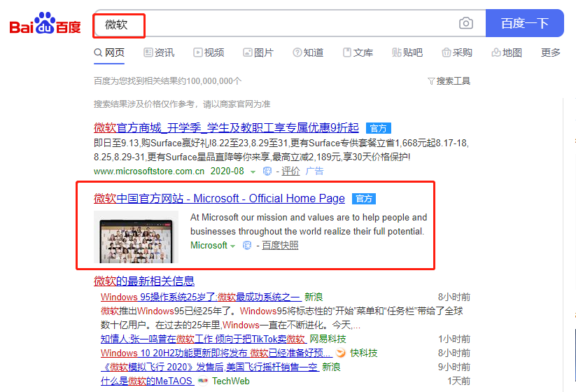Open the 更多 menu in search tabs

550,52
